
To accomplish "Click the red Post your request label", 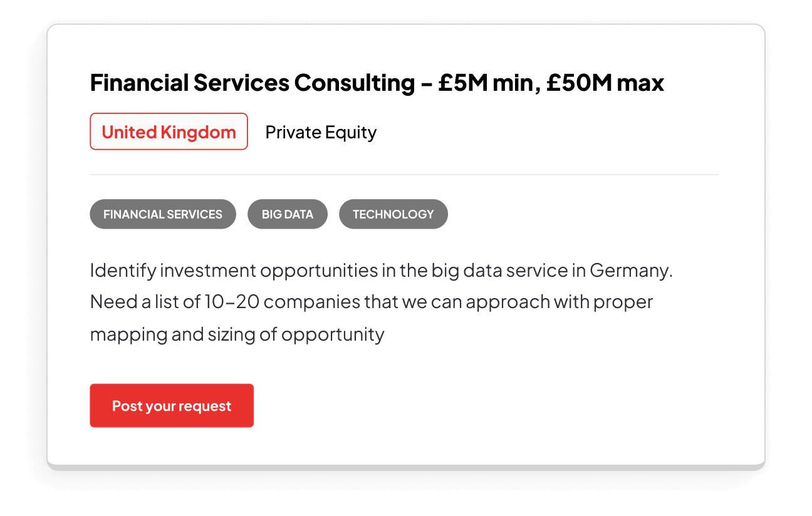I will pos(172,405).
